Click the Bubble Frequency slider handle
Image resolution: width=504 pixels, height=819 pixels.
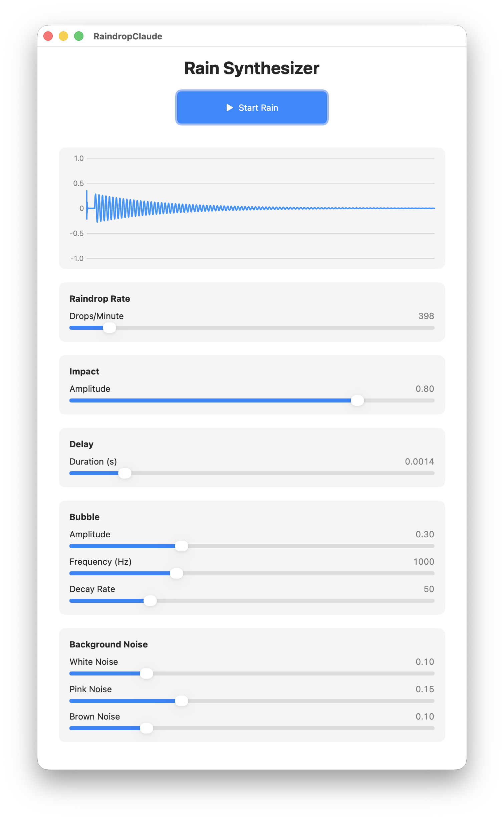177,573
